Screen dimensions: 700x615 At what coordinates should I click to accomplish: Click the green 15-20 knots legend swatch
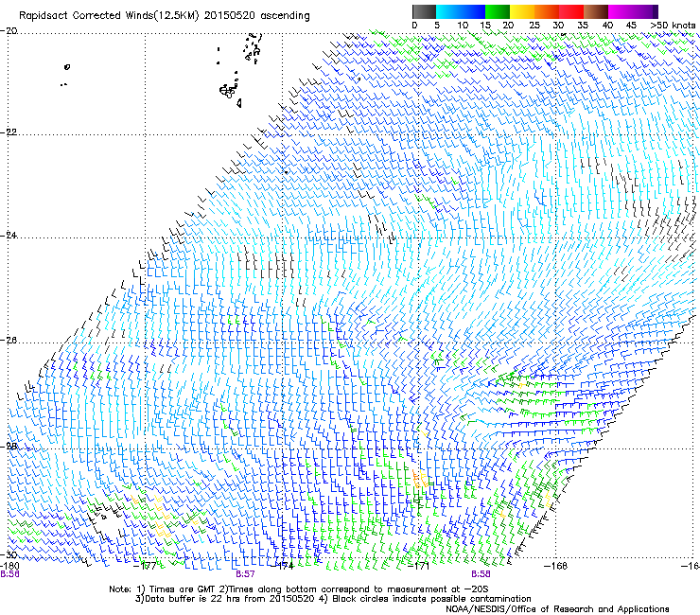tap(498, 11)
